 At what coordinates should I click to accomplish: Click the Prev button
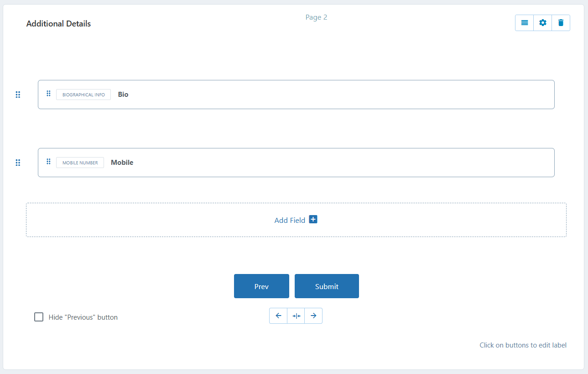[261, 286]
